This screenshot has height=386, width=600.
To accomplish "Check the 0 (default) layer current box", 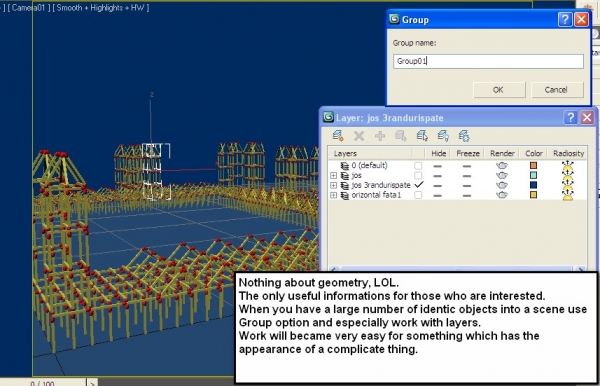I will point(418,166).
